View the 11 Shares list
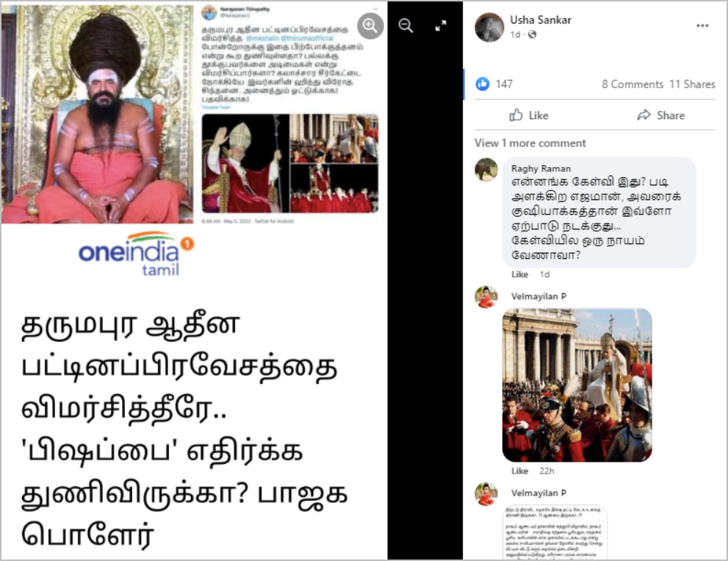Image resolution: width=728 pixels, height=561 pixels. tap(692, 84)
